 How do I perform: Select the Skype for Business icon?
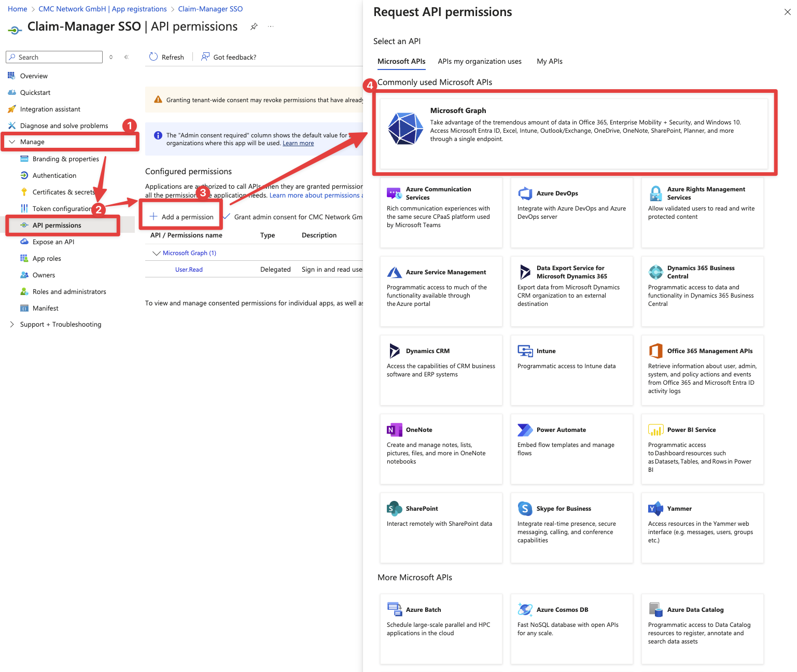tap(525, 509)
